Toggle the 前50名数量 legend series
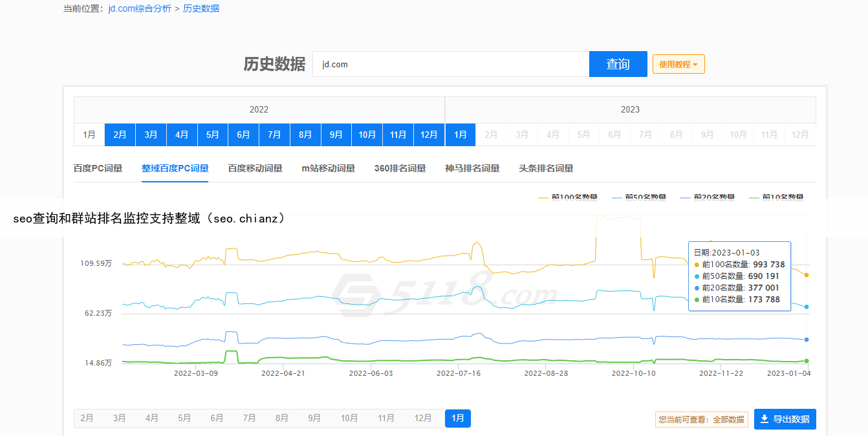This screenshot has height=436, width=868. pos(638,197)
